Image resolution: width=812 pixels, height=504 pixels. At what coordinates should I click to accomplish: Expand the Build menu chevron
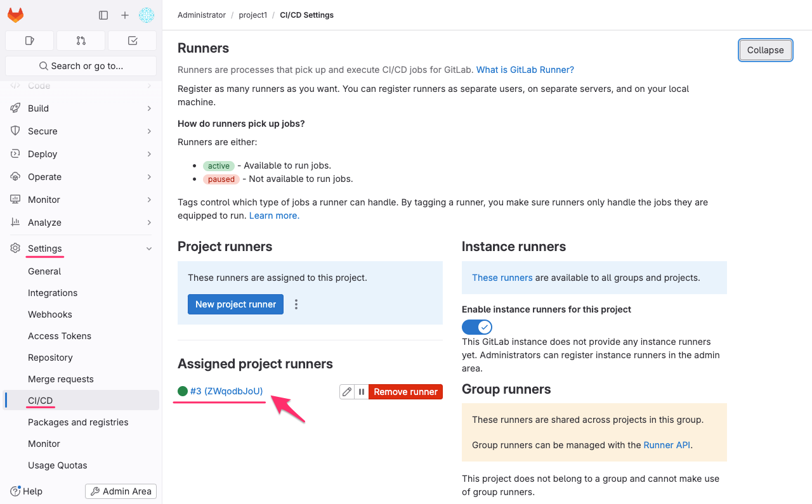[149, 108]
